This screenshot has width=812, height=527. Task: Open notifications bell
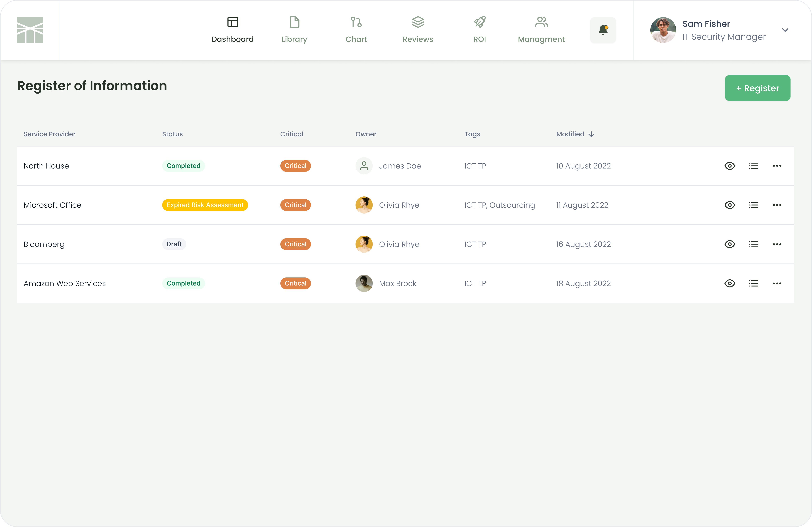pyautogui.click(x=603, y=30)
